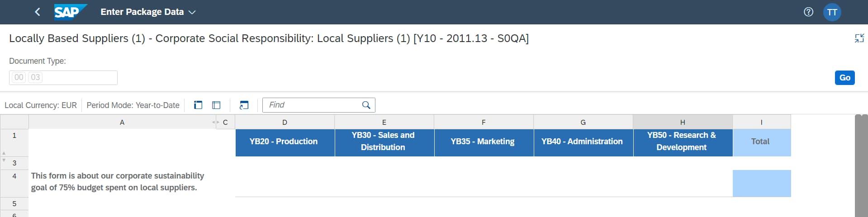Click the freeze row-column layout icon
Screen dimensions: 868x217
pyautogui.click(x=216, y=105)
